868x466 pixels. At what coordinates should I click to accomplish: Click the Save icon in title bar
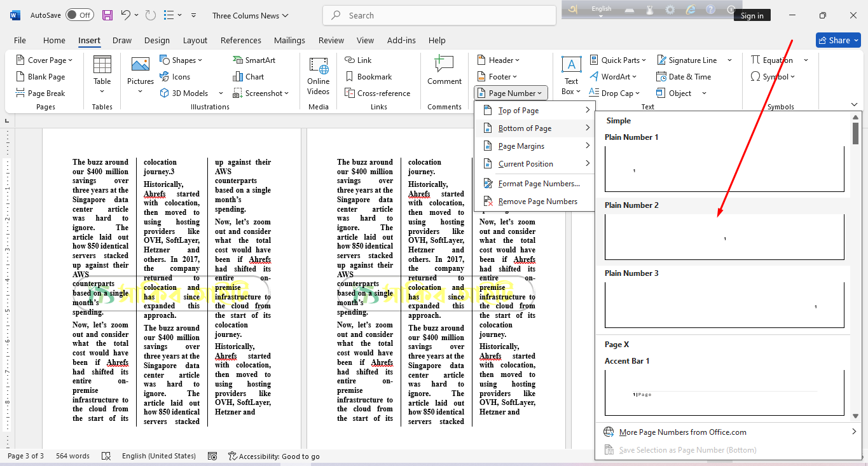pos(107,15)
